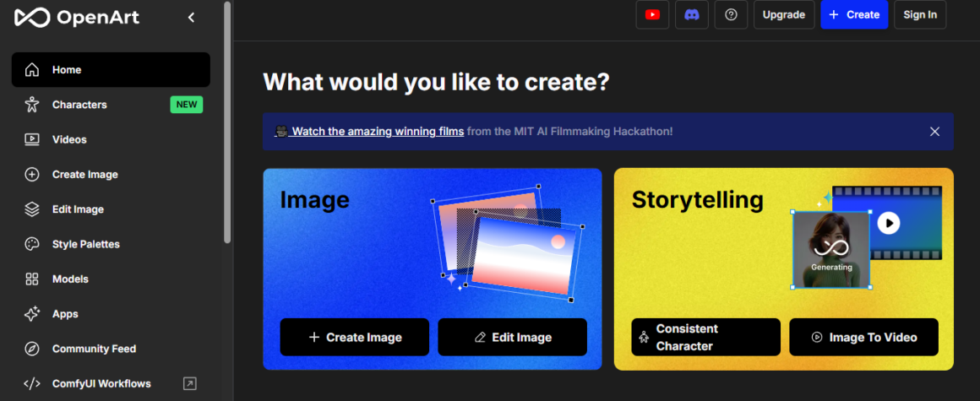Click the pencil icon on Edit Image button
The width and height of the screenshot is (980, 401).
[x=480, y=338]
